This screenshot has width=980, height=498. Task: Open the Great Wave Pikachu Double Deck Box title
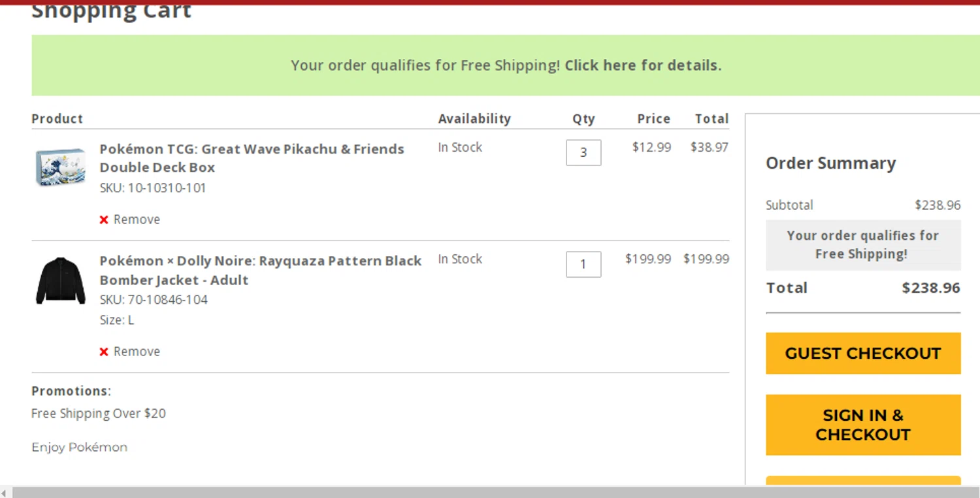click(252, 158)
